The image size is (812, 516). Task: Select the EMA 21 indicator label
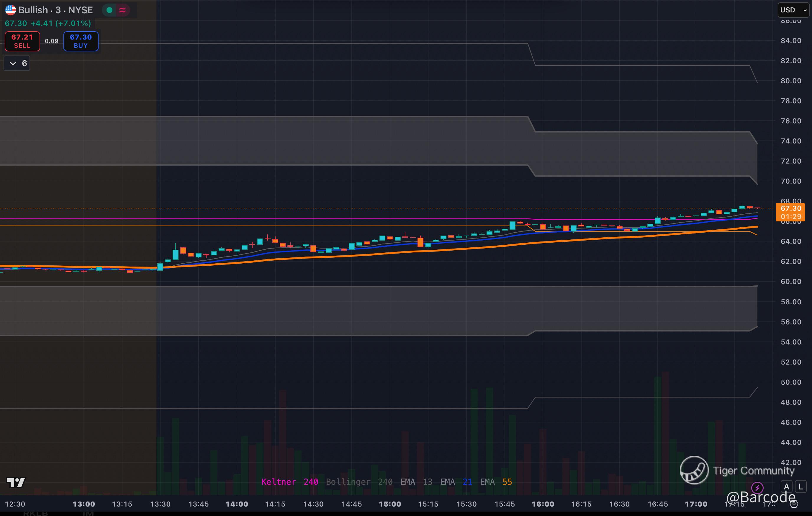point(456,481)
